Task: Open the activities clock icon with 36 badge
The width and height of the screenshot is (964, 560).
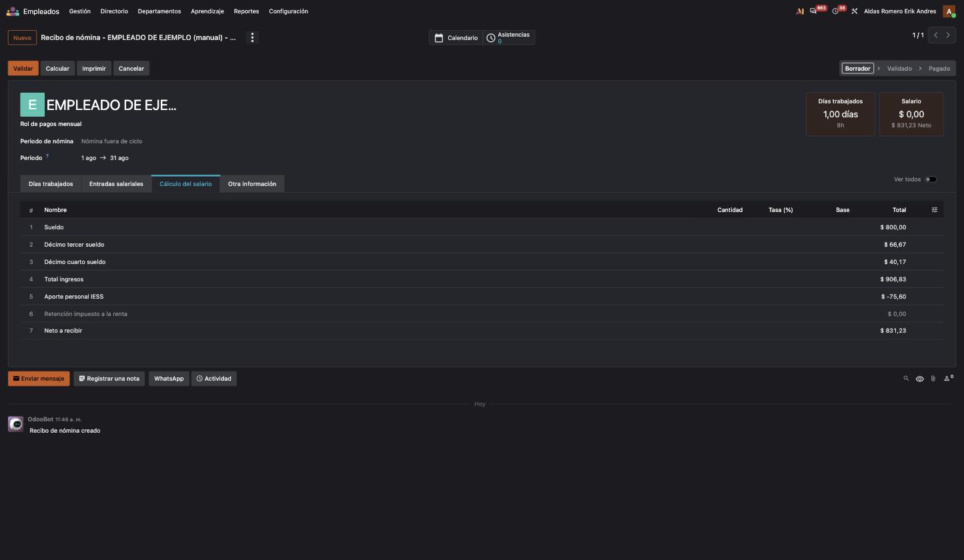Action: point(835,11)
